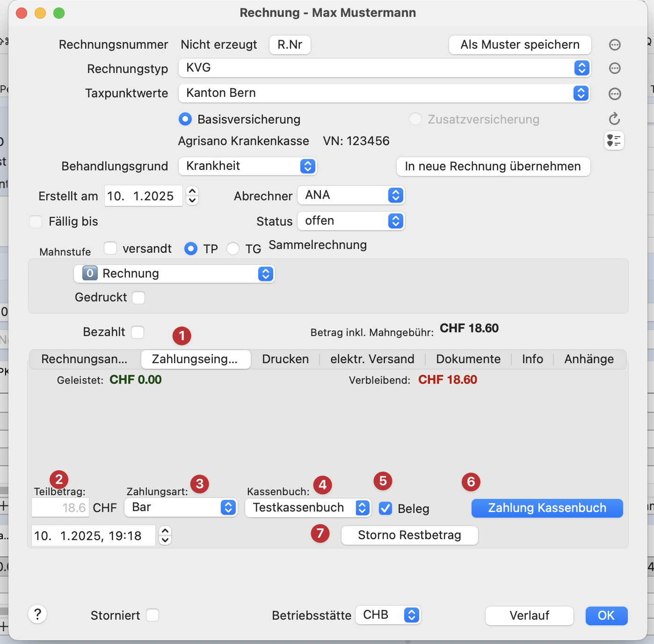Click the Sammelrechnung label

(x=318, y=245)
